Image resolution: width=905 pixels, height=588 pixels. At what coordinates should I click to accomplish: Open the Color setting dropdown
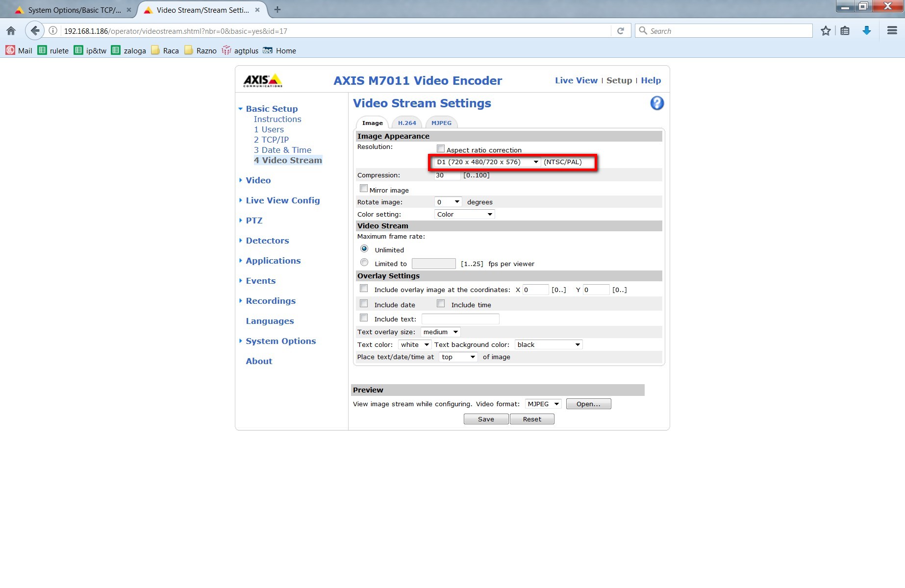pyautogui.click(x=464, y=214)
